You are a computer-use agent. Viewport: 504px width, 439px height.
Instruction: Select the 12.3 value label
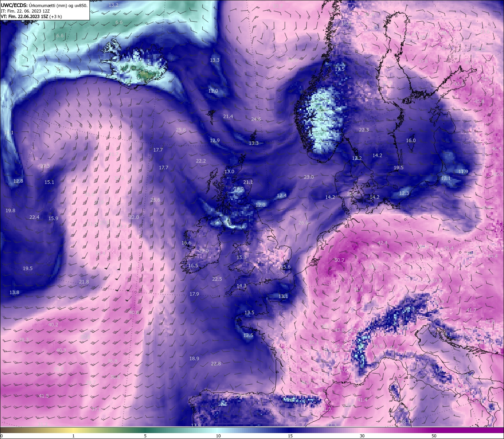coord(404,193)
